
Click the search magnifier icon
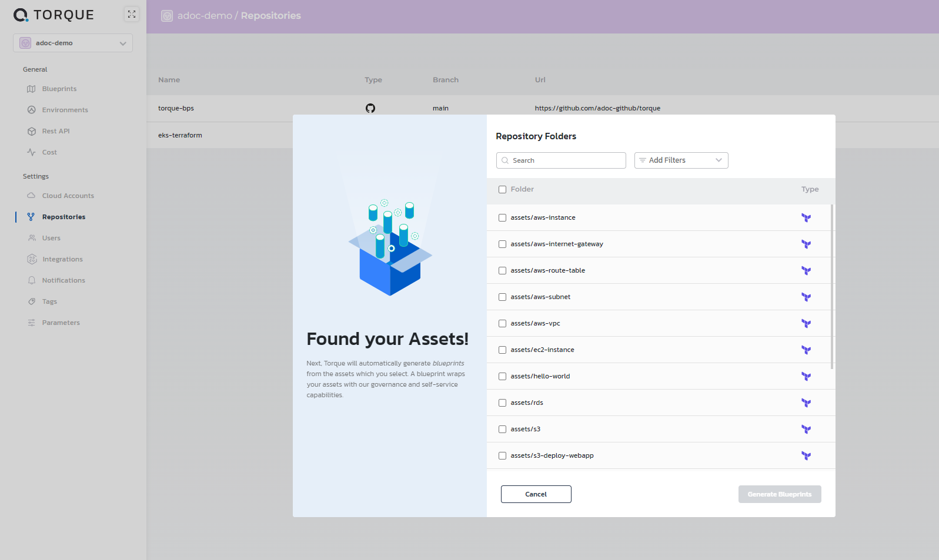click(x=505, y=160)
